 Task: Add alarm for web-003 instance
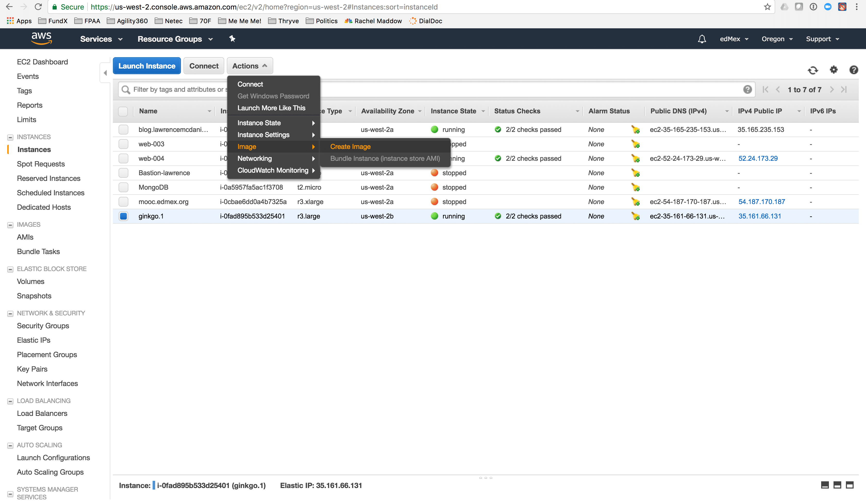pyautogui.click(x=635, y=144)
